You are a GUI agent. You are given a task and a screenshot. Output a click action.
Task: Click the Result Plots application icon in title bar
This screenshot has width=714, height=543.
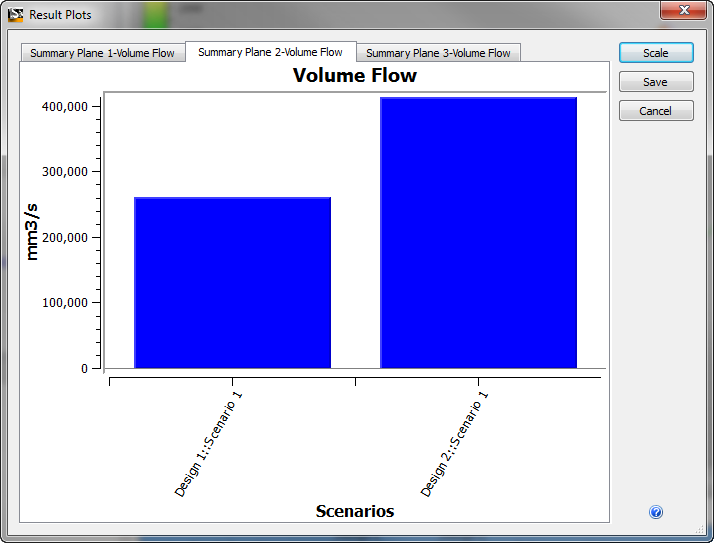click(15, 15)
